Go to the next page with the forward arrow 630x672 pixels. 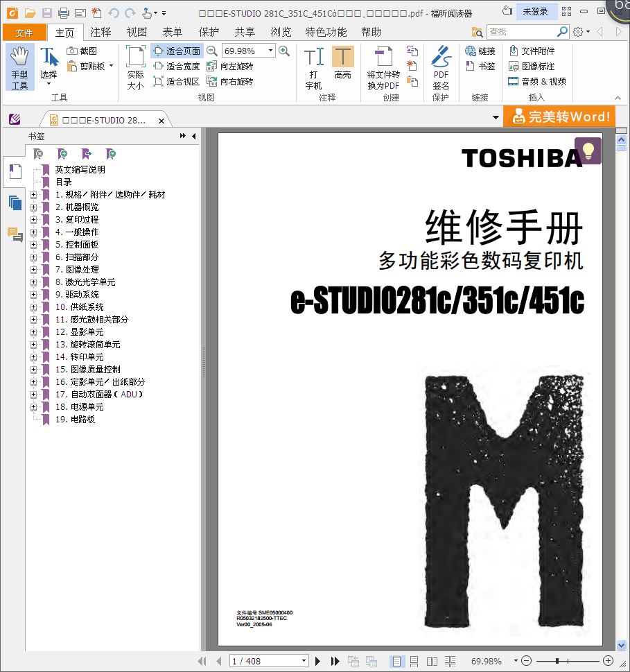(318, 662)
